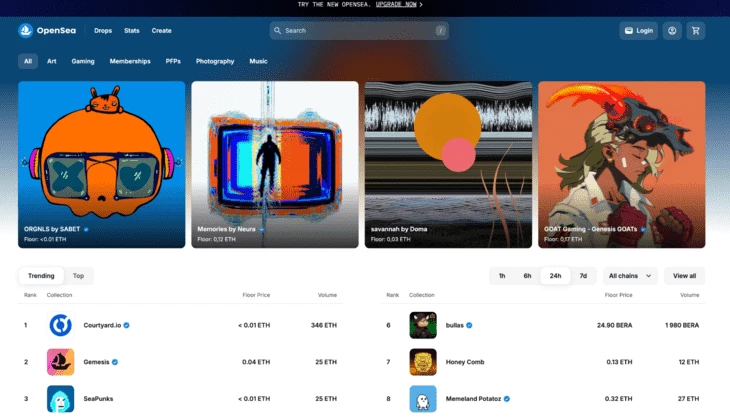Click verified badge on Memories by Neura
This screenshot has width=730, height=418.
point(261,229)
